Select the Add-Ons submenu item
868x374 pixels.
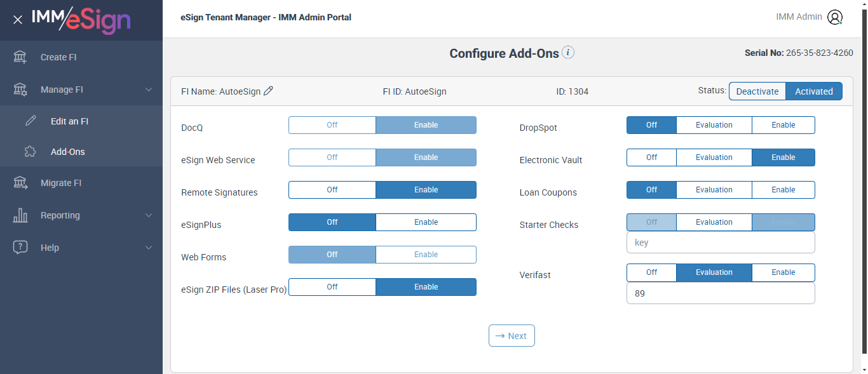pyautogui.click(x=67, y=152)
